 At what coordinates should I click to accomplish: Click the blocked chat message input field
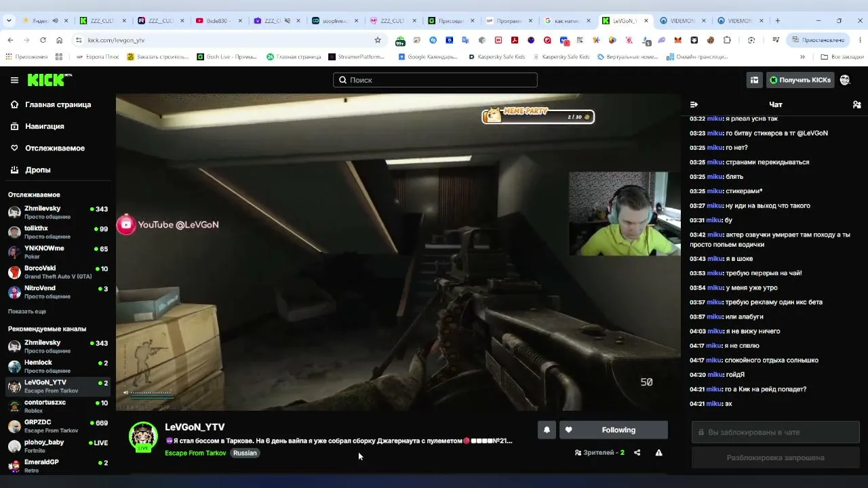coord(776,432)
